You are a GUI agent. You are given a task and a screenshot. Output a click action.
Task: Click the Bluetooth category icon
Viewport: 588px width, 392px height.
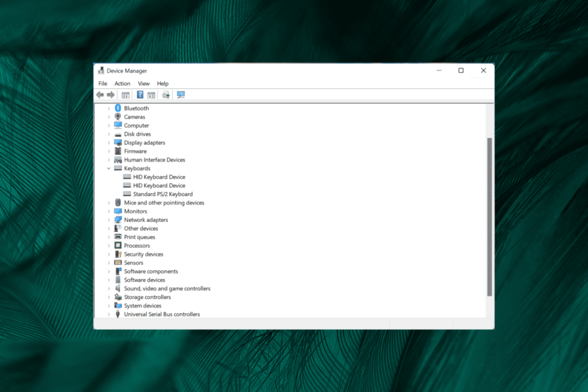tap(117, 108)
